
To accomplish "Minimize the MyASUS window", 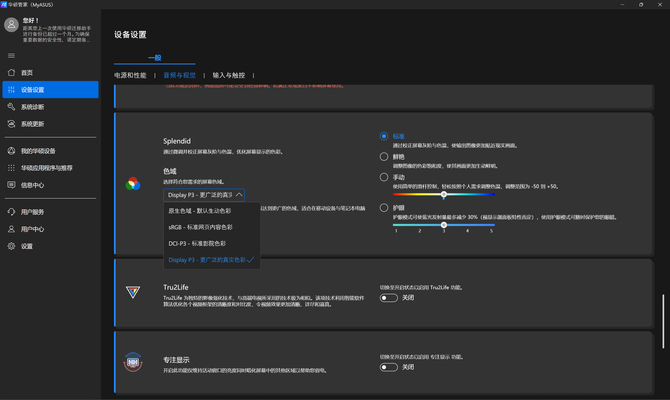I will (622, 4).
